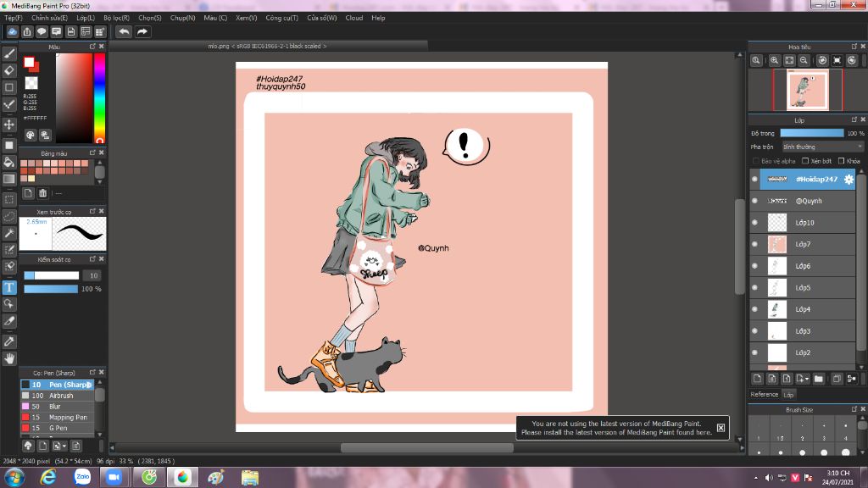
Task: Undock the Màu color panel
Action: click(92, 47)
